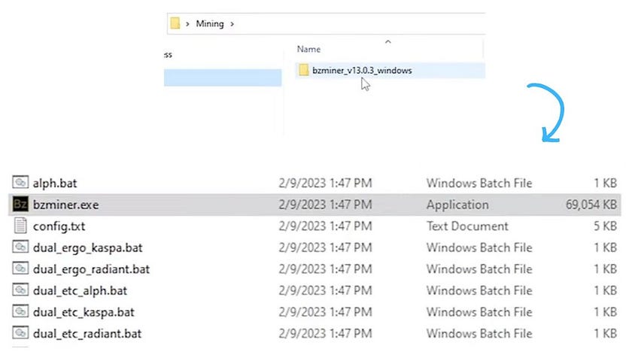
Task: Select the dual_etc_alph.bat file name
Action: pyautogui.click(x=80, y=290)
